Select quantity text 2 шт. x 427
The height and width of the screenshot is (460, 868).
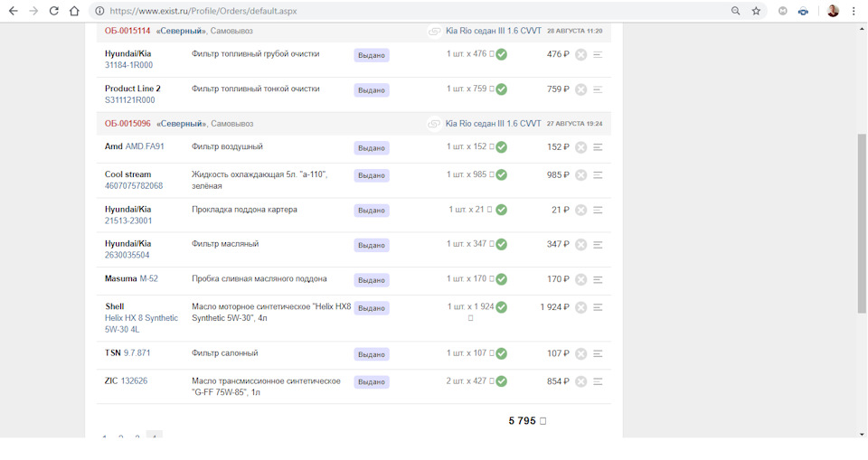(x=467, y=380)
